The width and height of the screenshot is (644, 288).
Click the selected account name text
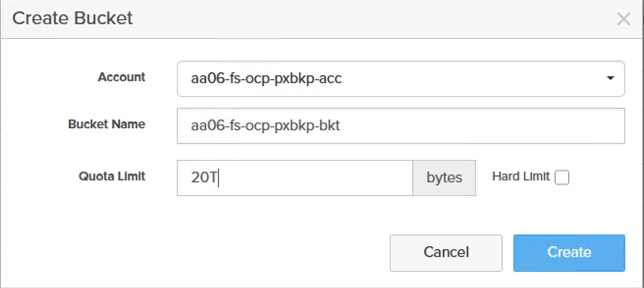click(266, 79)
